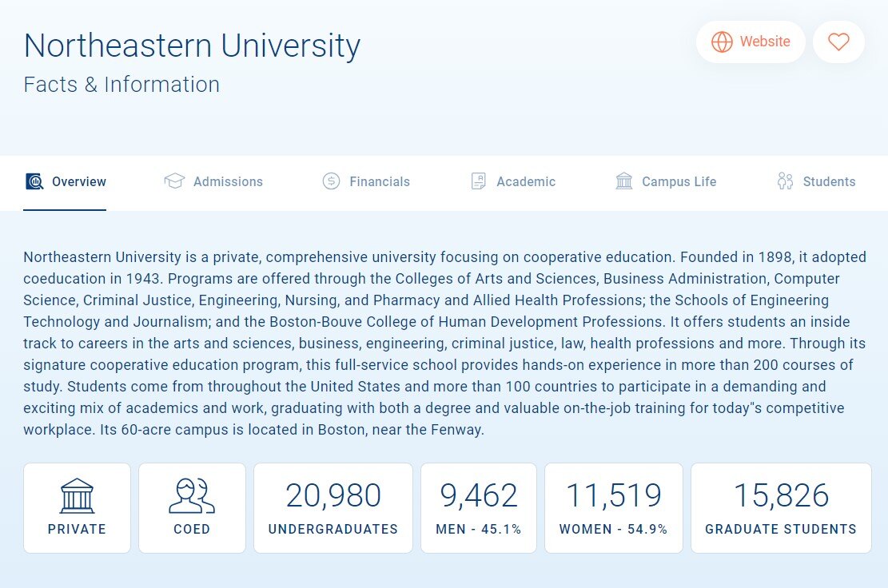Click the Website button
Screen dimensions: 888x588
(x=751, y=42)
